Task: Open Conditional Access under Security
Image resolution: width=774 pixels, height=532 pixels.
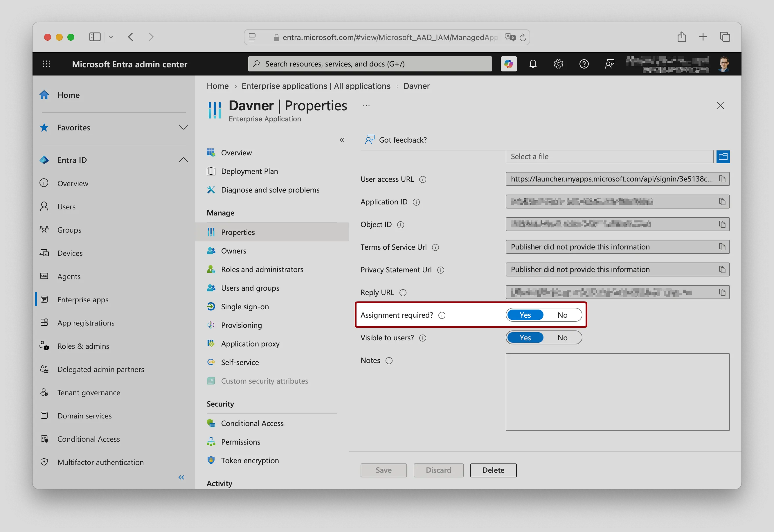Action: [252, 423]
